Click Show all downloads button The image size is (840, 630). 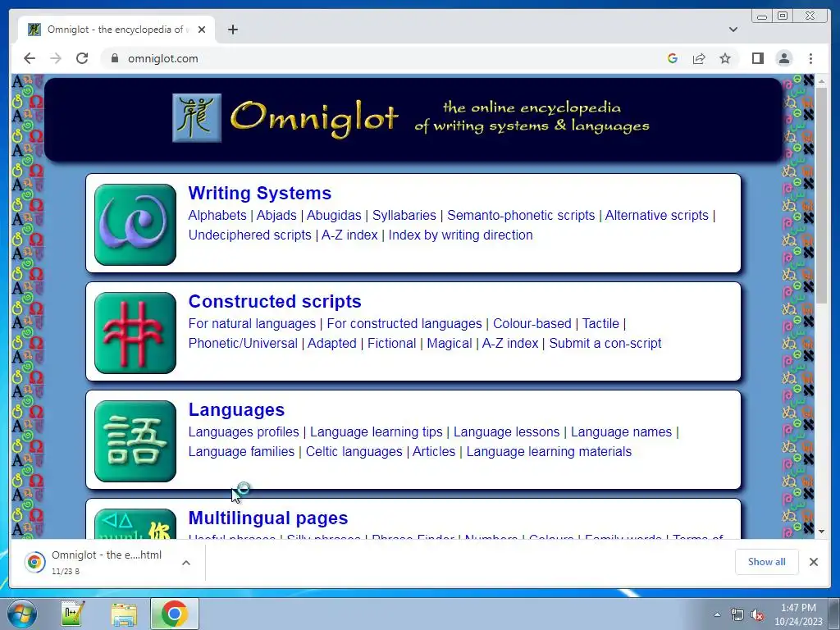pyautogui.click(x=767, y=561)
